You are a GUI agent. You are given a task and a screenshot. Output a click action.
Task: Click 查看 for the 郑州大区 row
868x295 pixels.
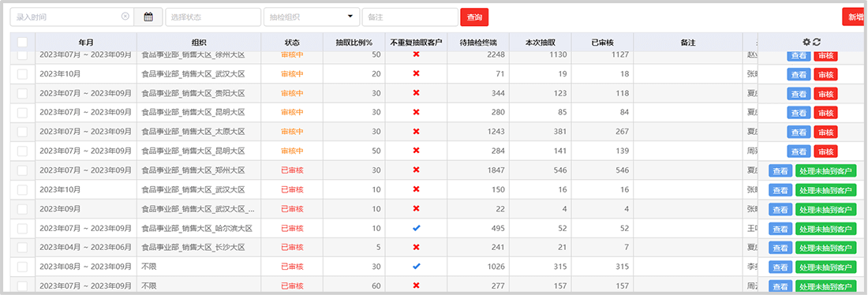780,171
